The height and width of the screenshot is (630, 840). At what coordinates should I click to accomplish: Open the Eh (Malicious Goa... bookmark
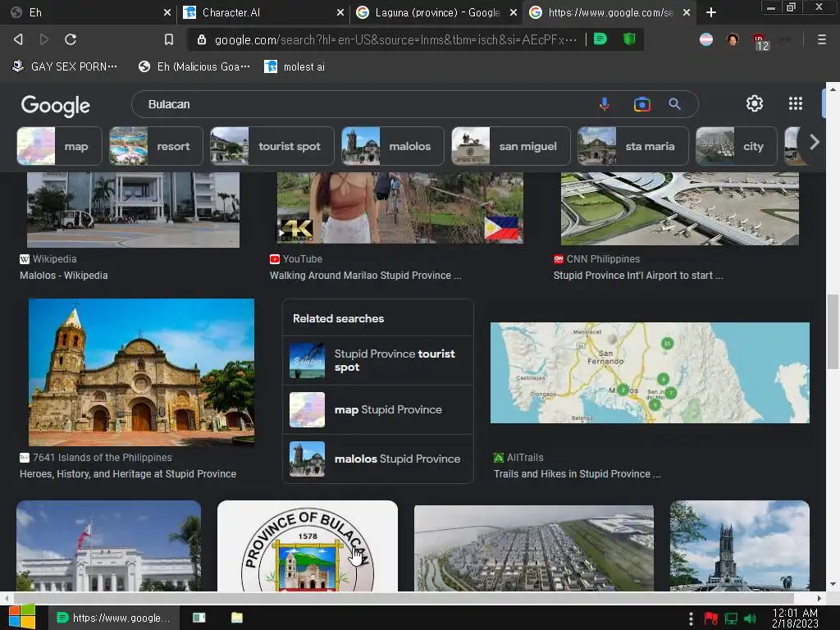(x=194, y=66)
